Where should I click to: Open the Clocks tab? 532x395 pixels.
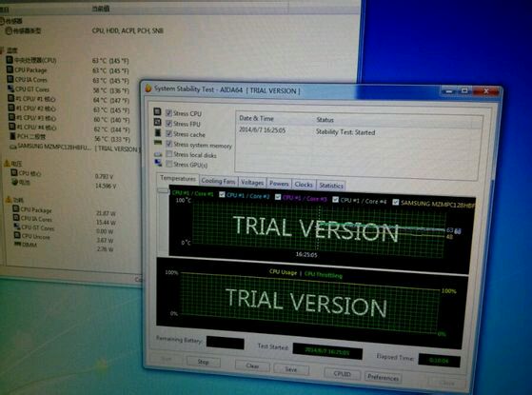[x=304, y=185]
